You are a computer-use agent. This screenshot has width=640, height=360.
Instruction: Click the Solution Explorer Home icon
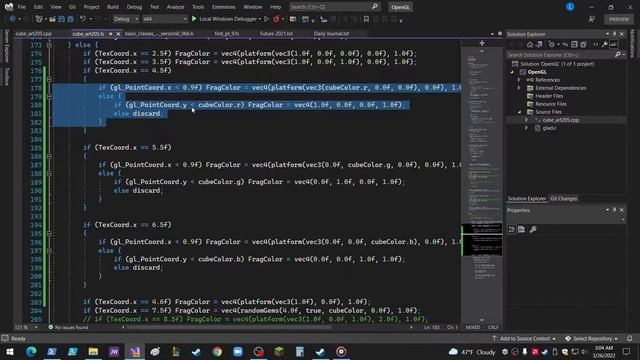(x=530, y=44)
